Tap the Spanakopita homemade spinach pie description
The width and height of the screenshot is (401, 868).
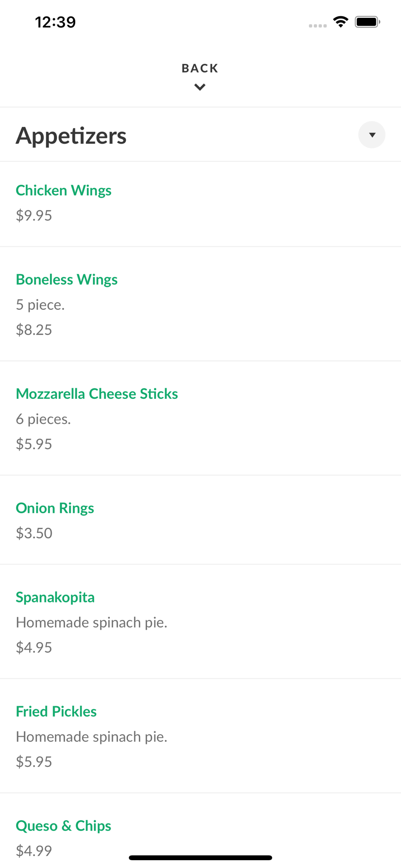[92, 622]
